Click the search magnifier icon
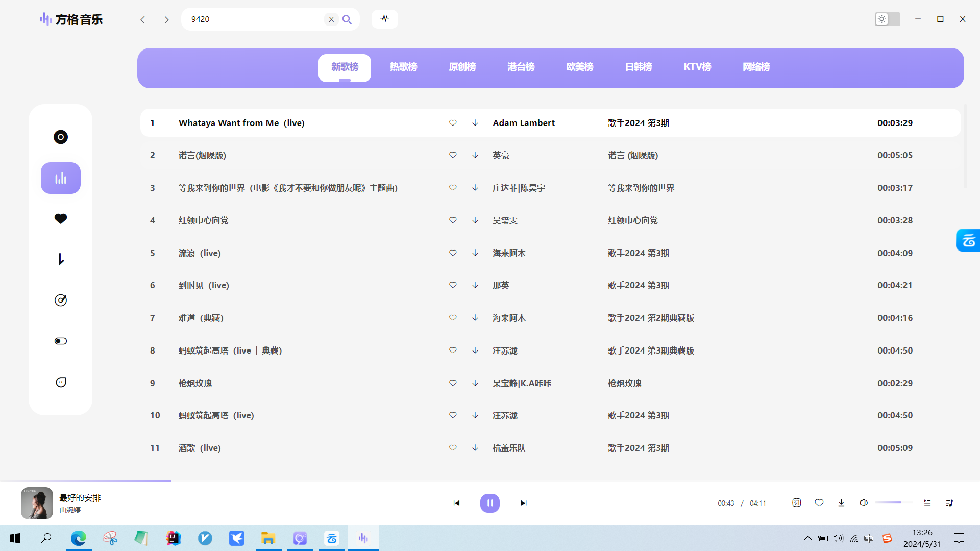Screen dimensions: 980x551 (x=347, y=19)
